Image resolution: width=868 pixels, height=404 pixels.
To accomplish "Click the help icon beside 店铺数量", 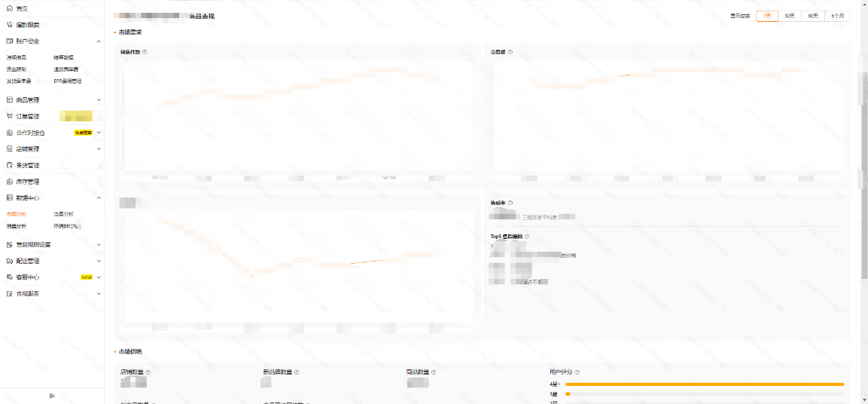I will coord(148,372).
